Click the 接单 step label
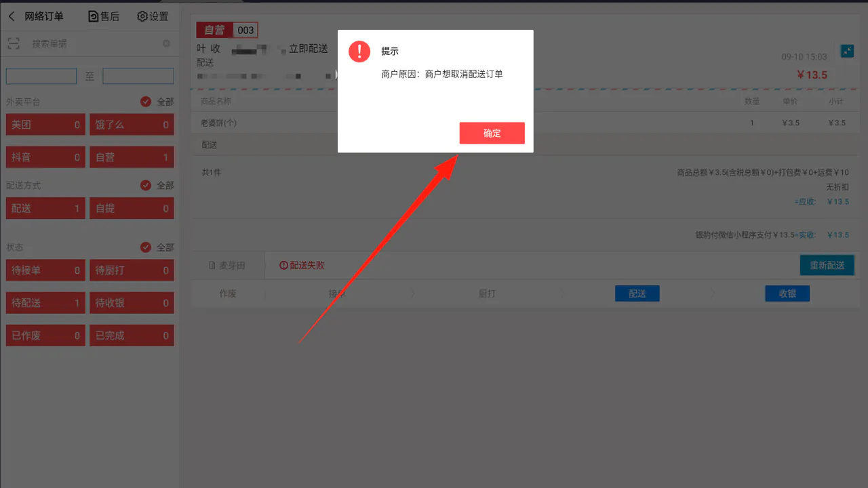This screenshot has height=488, width=868. click(337, 293)
